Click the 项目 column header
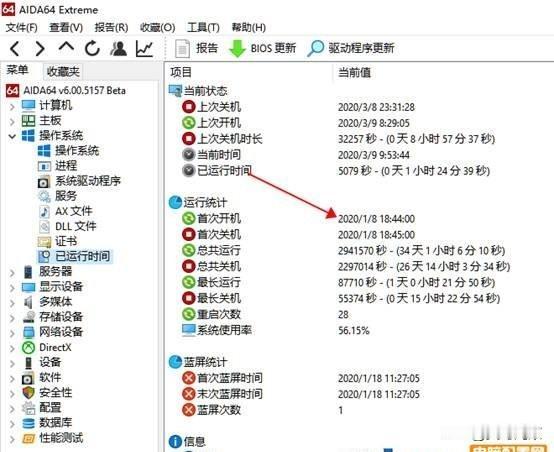The image size is (554, 452). point(181,72)
